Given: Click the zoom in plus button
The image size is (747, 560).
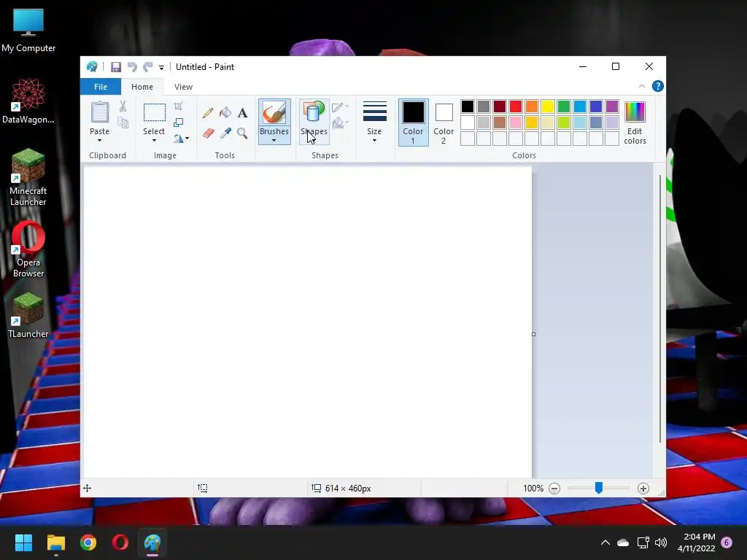Looking at the screenshot, I should (643, 488).
